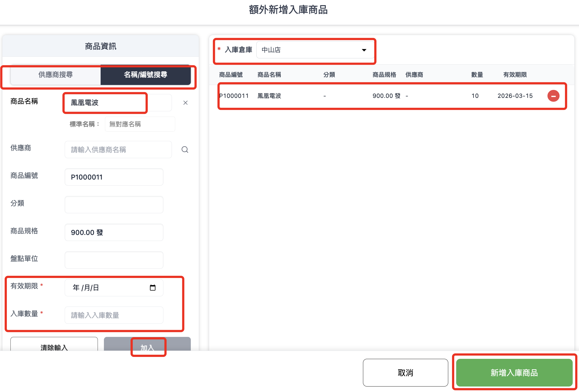
Task: Click the supplier search magnifier icon
Action: coord(185,150)
